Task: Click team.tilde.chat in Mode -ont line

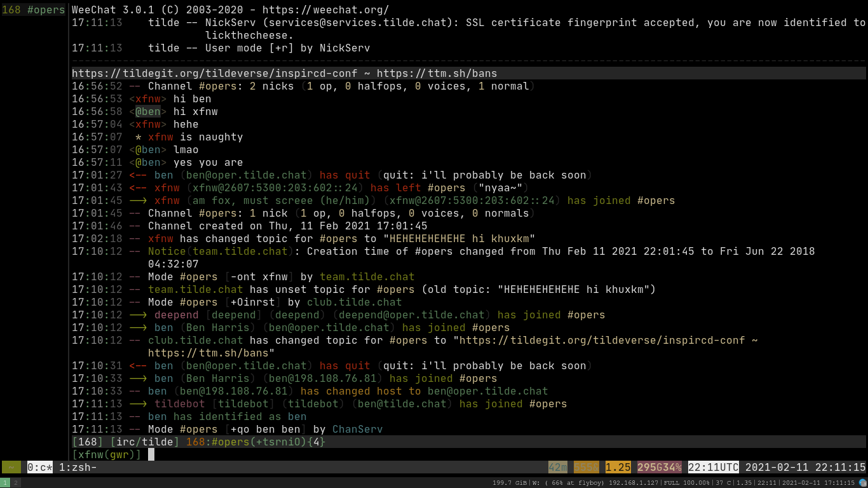Action: 367,277
